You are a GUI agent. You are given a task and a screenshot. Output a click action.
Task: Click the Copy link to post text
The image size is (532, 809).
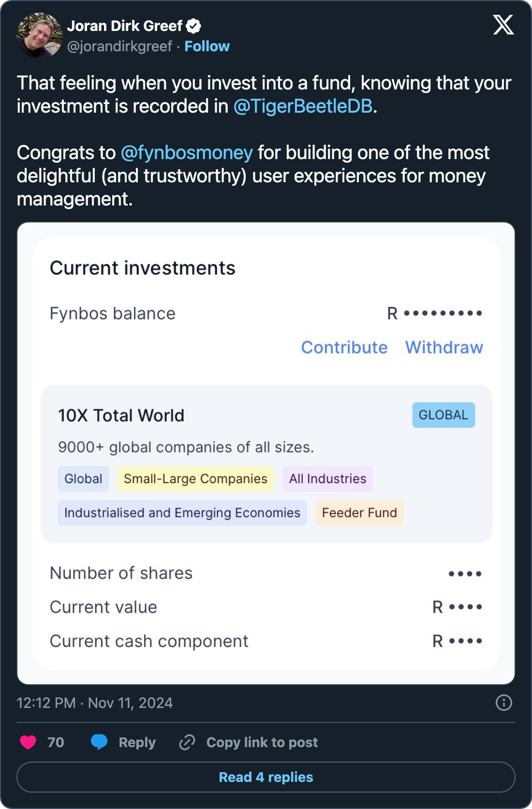pos(262,742)
